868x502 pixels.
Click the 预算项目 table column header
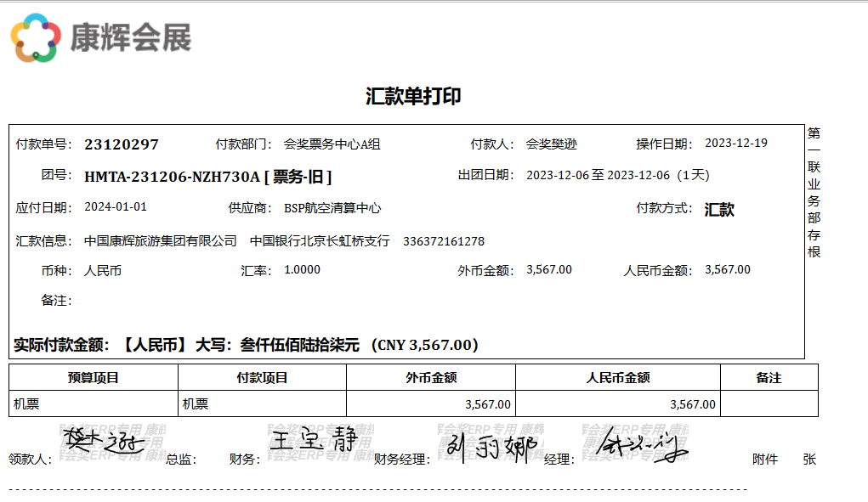(93, 378)
